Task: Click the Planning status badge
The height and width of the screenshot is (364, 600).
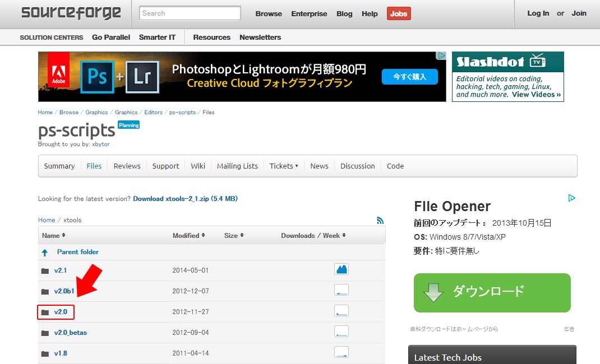Action: pos(128,125)
